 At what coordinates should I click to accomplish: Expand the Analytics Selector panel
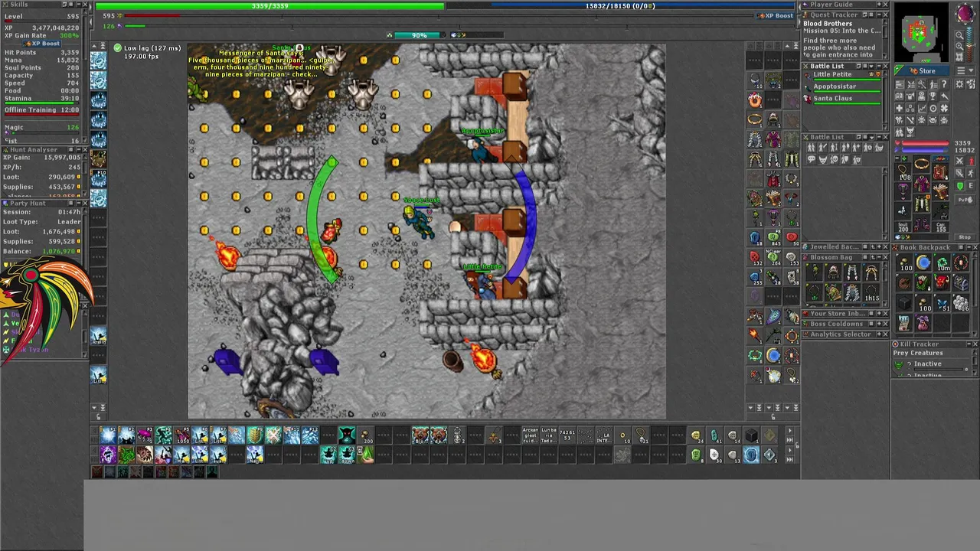tap(879, 334)
